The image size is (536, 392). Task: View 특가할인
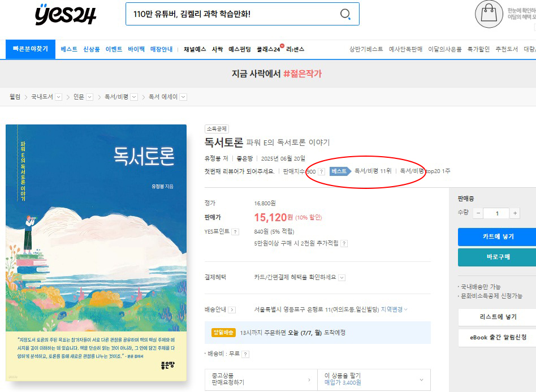[478, 49]
